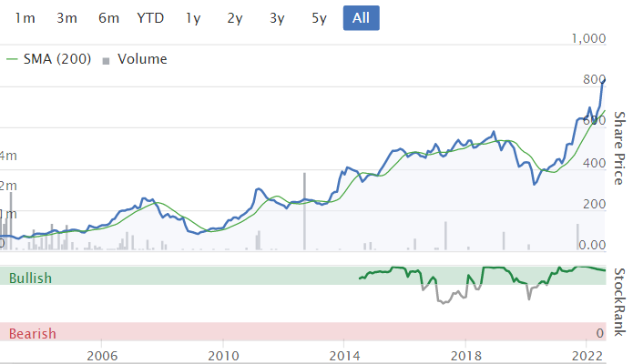Click the 2014 x-axis label
Screen dimensions: 633x364
click(344, 356)
